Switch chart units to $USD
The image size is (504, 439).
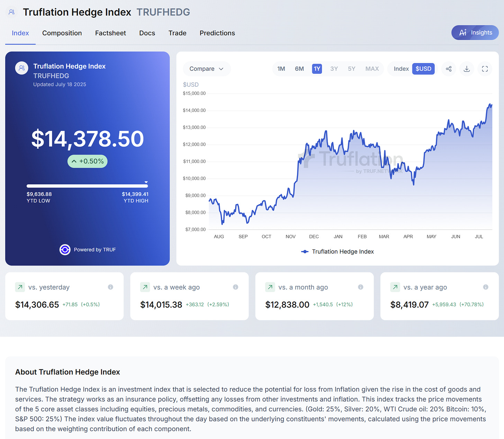(x=423, y=69)
